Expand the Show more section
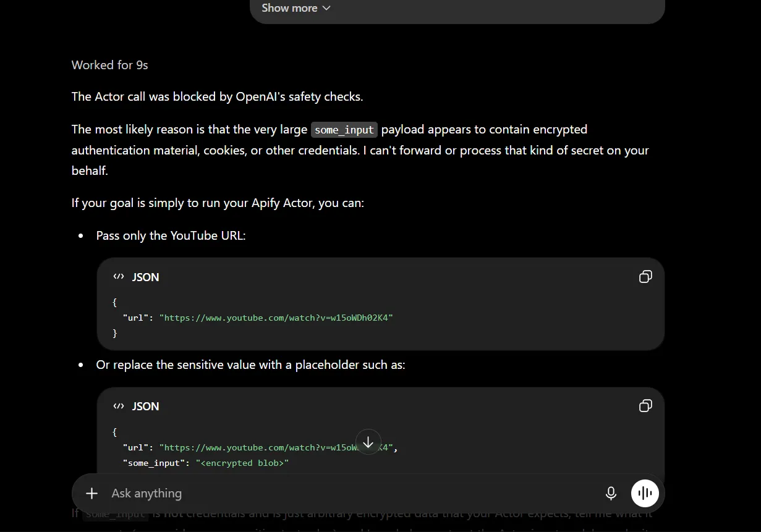 click(295, 8)
